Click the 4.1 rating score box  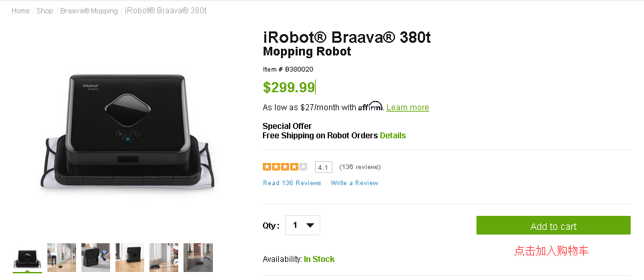click(x=324, y=167)
